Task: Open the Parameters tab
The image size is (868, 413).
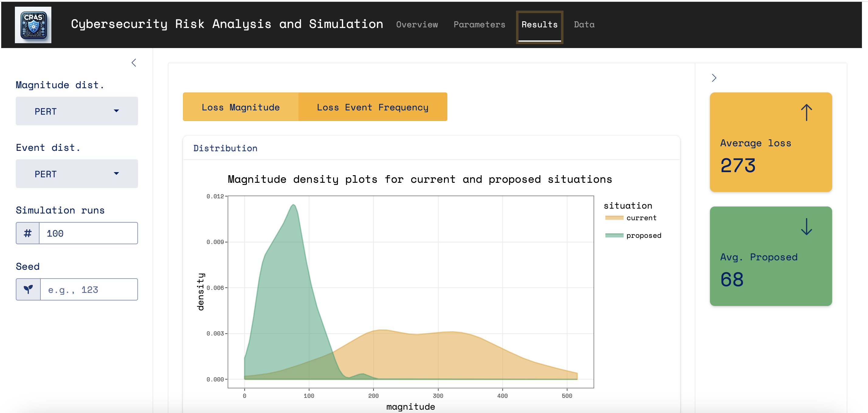Action: coord(479,25)
